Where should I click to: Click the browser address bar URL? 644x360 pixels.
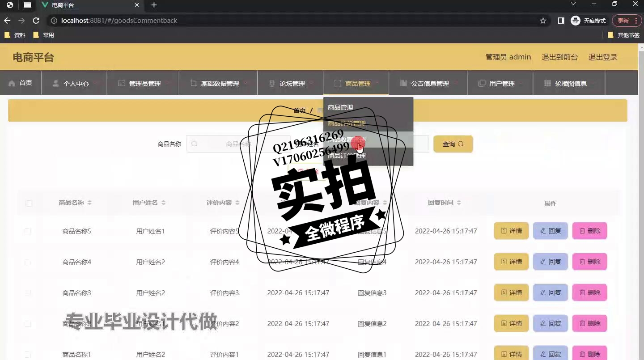point(119,21)
